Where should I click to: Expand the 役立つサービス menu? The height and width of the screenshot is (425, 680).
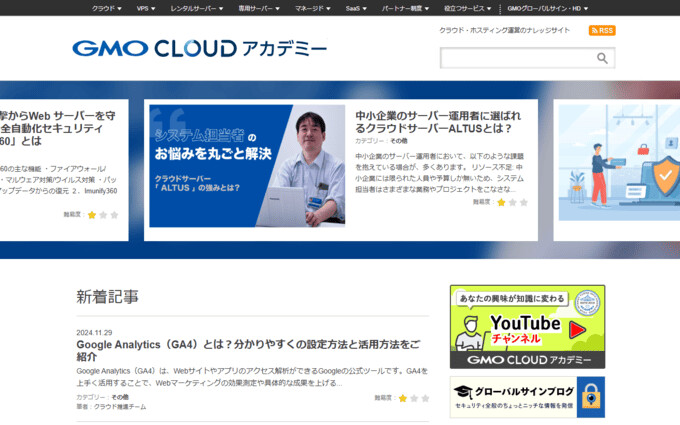point(468,8)
